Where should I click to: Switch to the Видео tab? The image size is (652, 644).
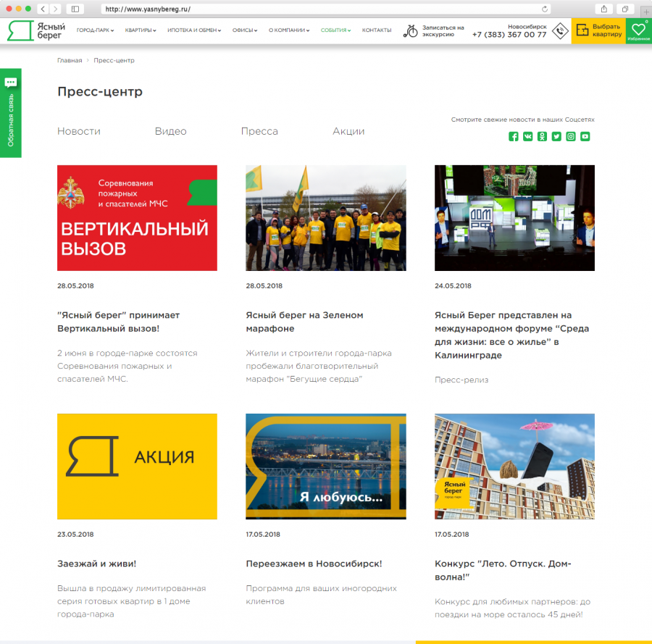tap(170, 131)
